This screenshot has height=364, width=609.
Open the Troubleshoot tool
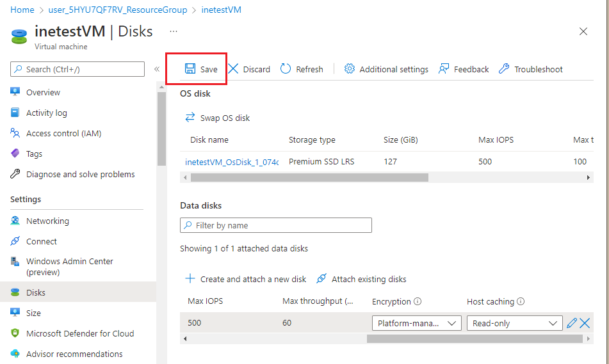(x=530, y=69)
